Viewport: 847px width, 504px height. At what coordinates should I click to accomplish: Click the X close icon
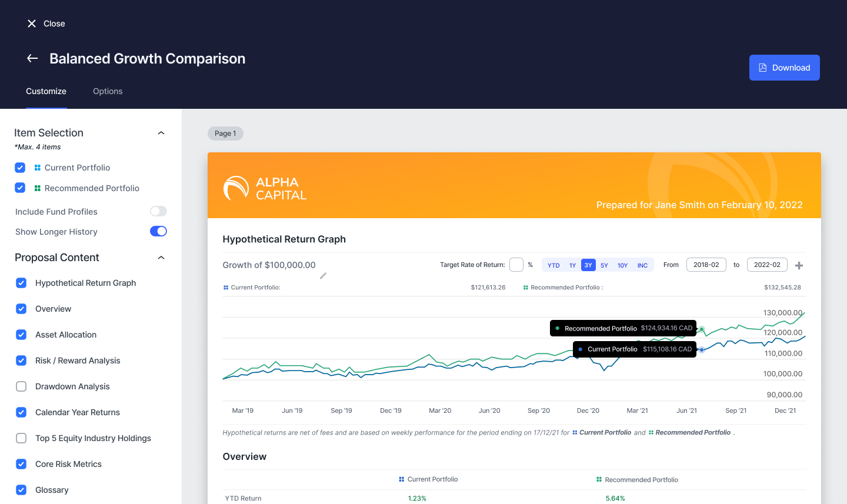coord(32,24)
